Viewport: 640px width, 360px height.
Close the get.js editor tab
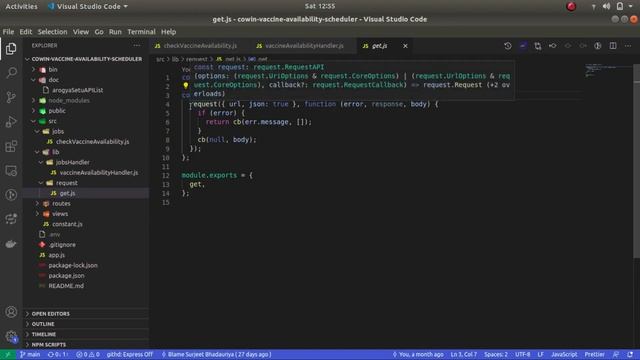[405, 46]
